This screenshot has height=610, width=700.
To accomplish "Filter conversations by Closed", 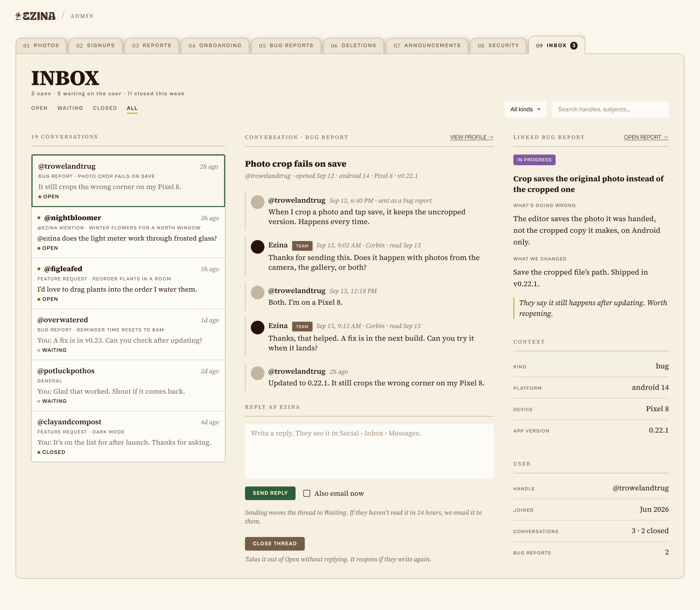I will tap(105, 108).
